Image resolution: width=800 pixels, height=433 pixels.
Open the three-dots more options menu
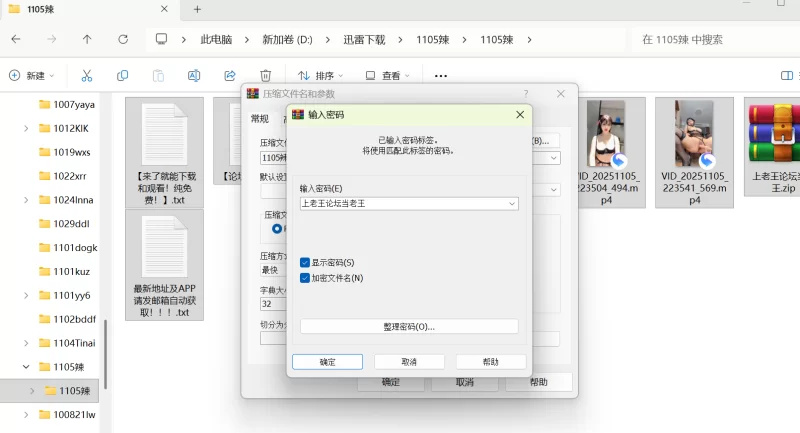point(441,75)
